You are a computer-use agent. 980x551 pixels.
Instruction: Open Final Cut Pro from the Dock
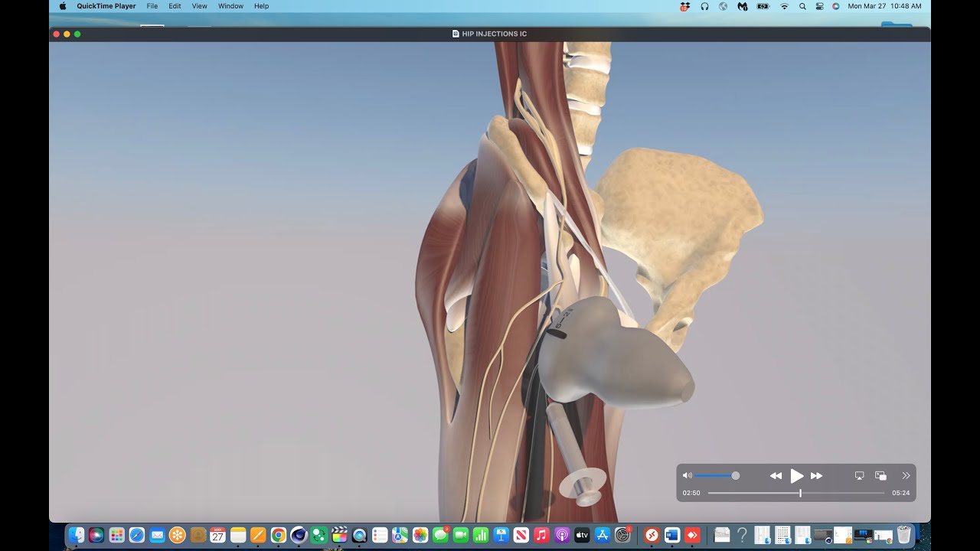[339, 535]
